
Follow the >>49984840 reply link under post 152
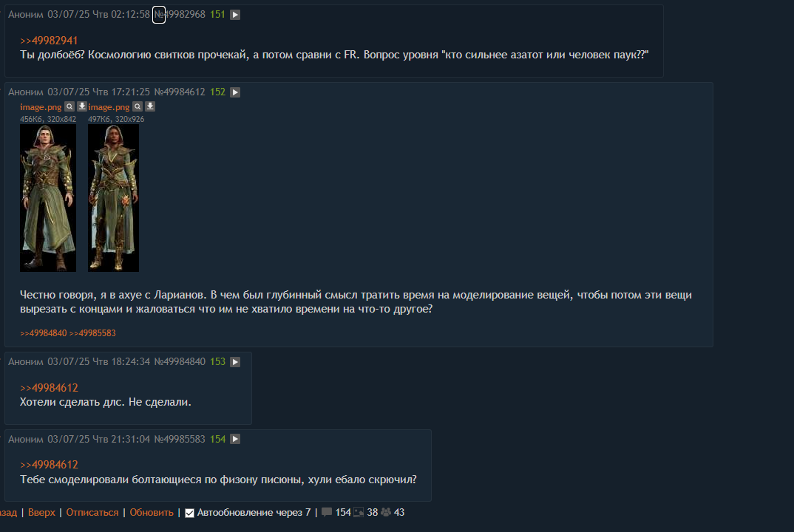click(43, 333)
